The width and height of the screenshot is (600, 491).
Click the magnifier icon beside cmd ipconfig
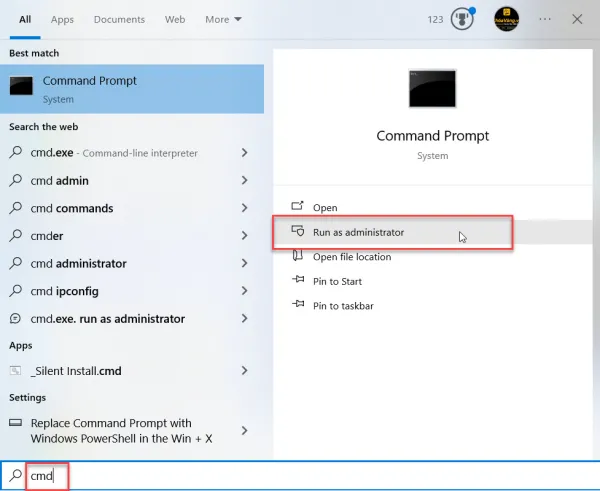[x=15, y=290]
